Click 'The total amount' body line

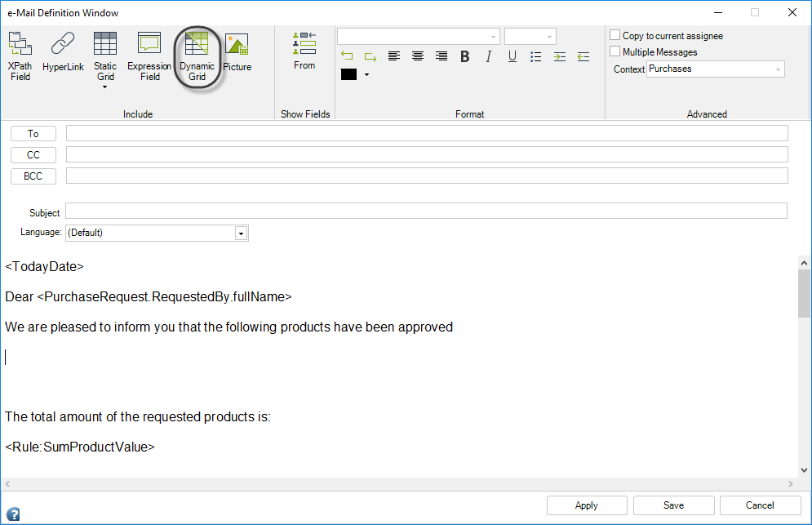tap(138, 416)
